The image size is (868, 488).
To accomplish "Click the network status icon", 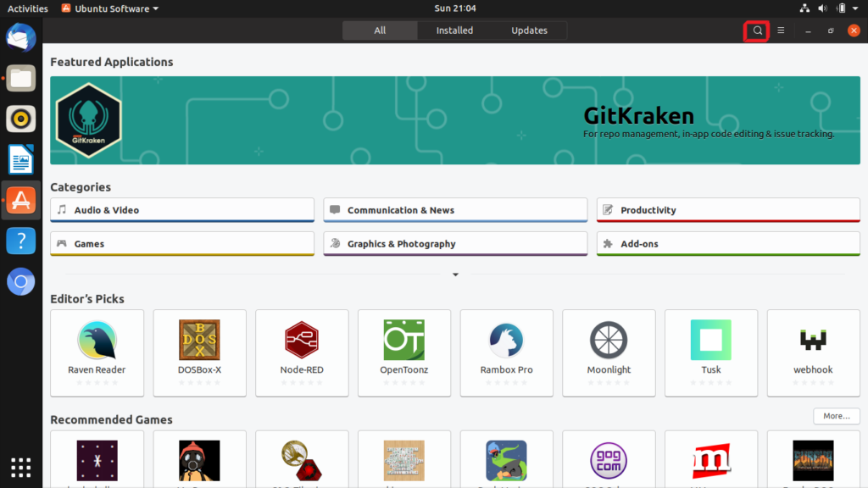I will coord(804,8).
